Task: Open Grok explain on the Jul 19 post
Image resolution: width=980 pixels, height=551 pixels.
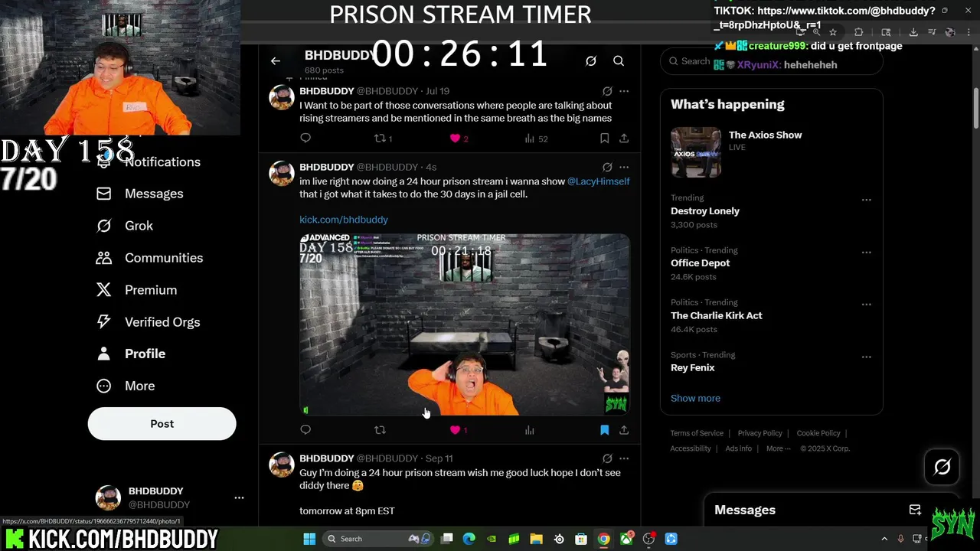Action: tap(607, 91)
